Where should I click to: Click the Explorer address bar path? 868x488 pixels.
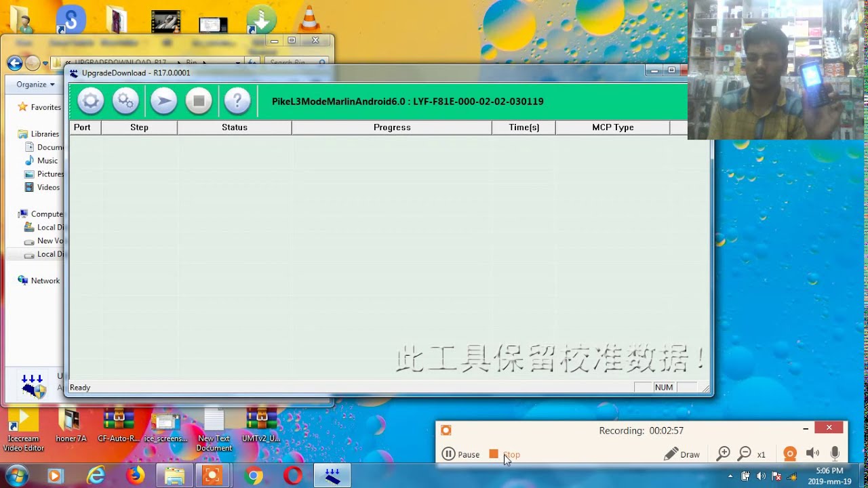tap(149, 63)
